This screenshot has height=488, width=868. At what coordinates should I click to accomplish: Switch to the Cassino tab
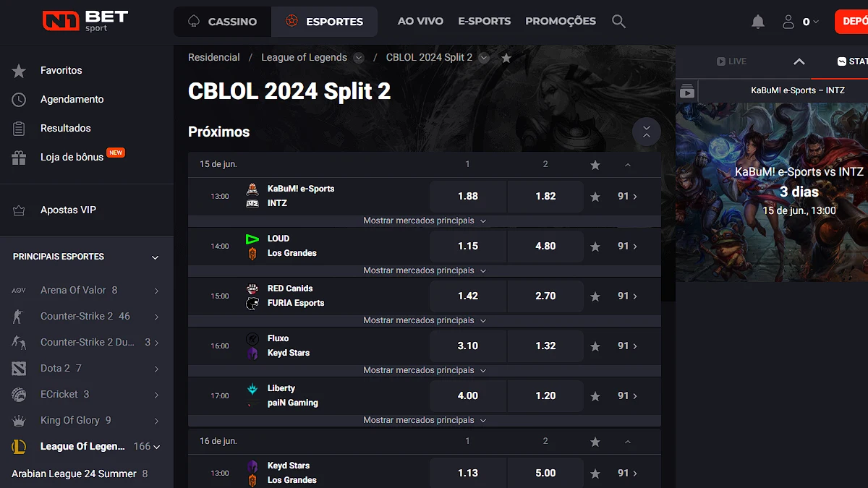coord(222,22)
